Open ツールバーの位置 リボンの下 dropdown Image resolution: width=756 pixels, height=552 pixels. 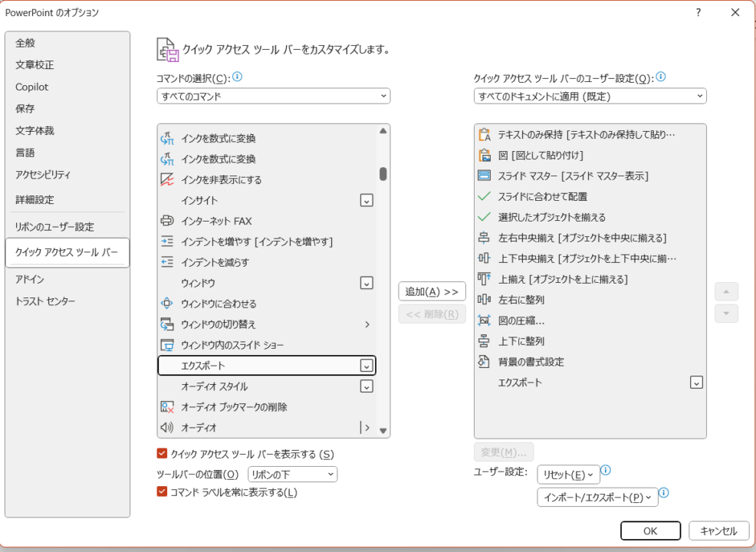[x=293, y=475]
